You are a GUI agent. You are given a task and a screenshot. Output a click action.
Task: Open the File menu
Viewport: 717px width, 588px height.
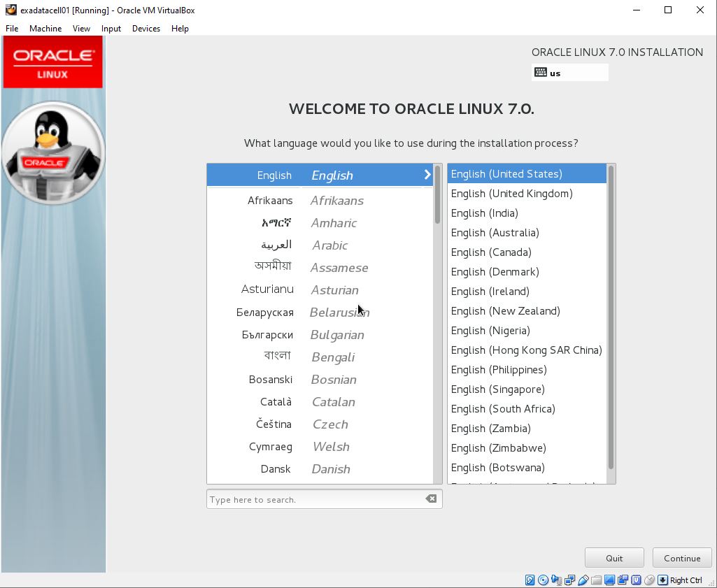point(12,29)
